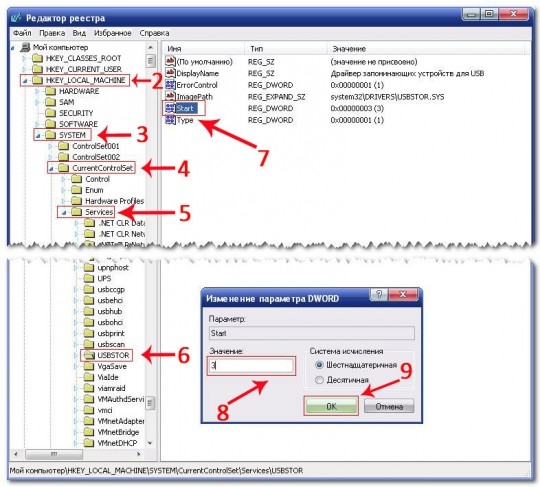This screenshot has width=540, height=487.
Task: Click the My Computer root icon
Action: tap(25, 47)
